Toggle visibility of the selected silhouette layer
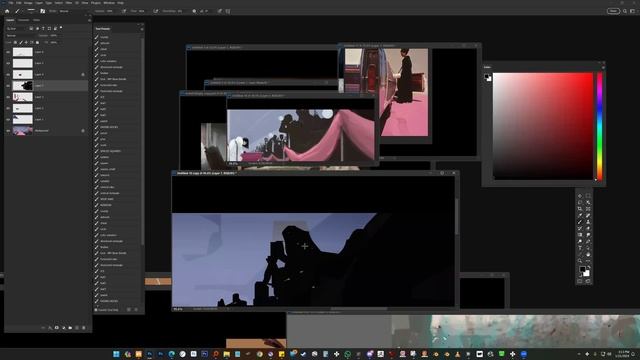Viewport: 640px width, 360px height. [8, 86]
